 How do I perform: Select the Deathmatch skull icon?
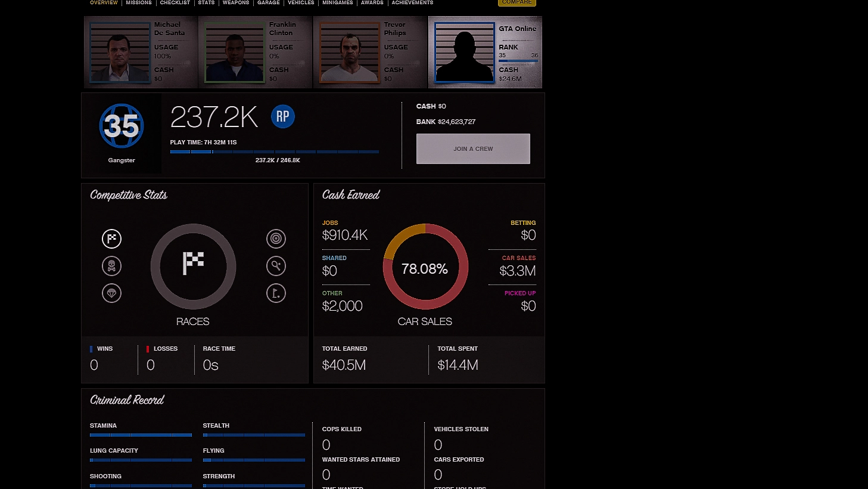tap(111, 266)
